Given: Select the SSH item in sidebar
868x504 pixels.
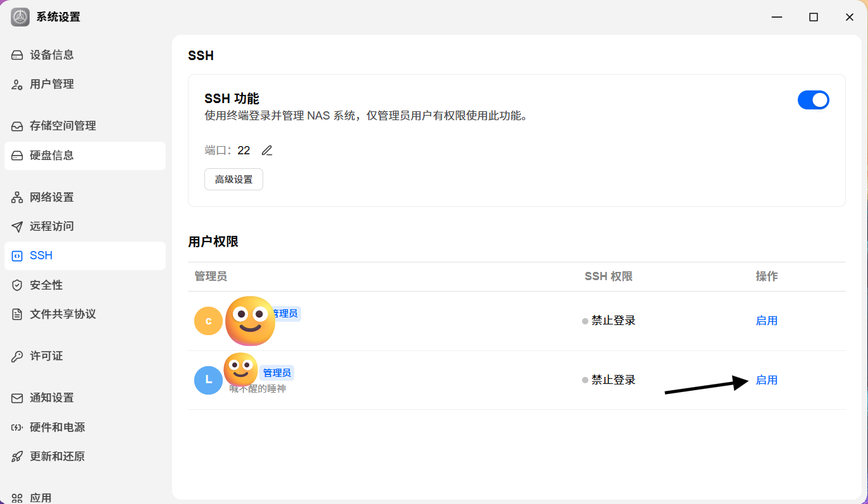Looking at the screenshot, I should tap(85, 255).
